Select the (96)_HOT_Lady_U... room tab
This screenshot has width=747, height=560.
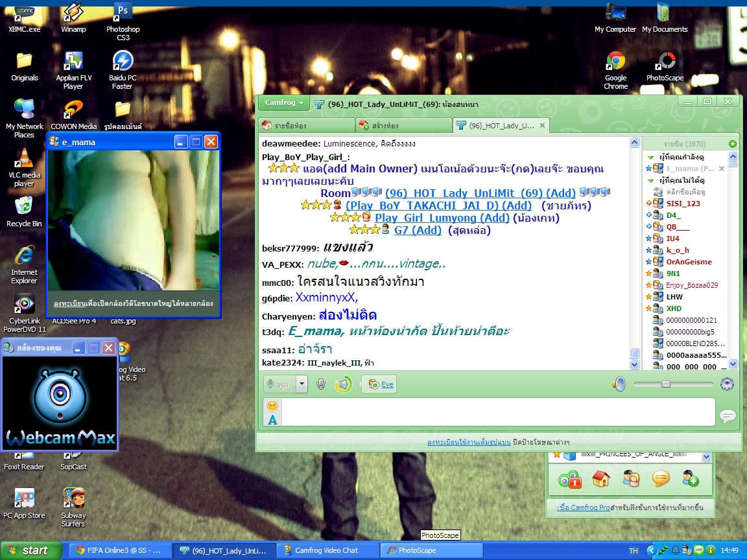(x=500, y=125)
